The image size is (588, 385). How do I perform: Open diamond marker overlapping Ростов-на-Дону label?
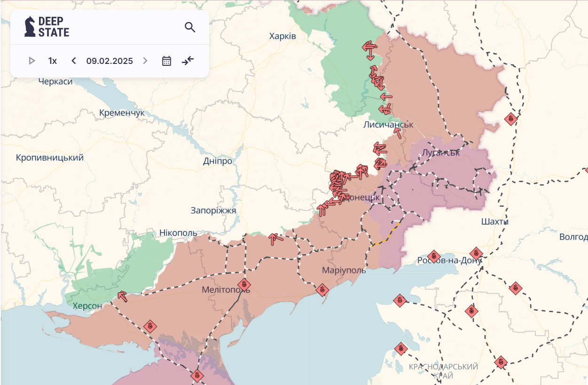pos(476,254)
